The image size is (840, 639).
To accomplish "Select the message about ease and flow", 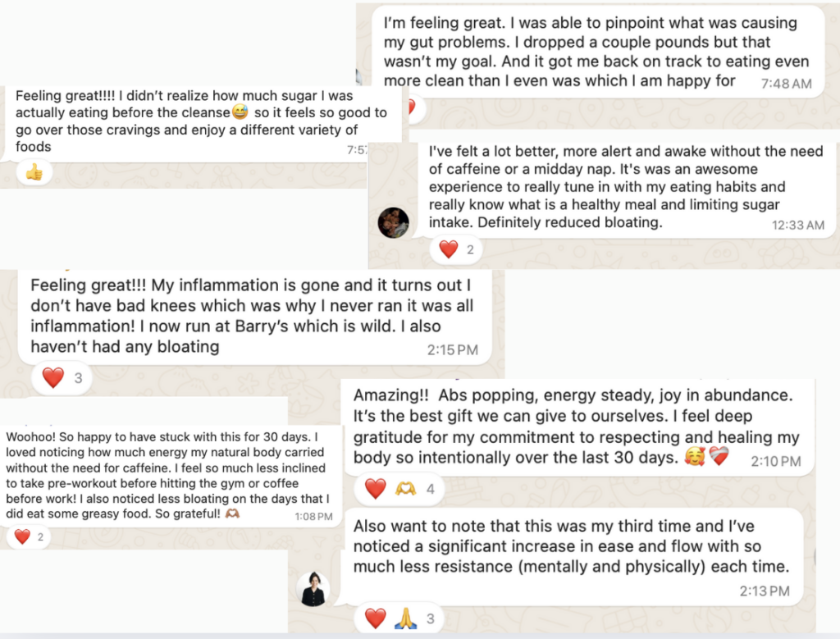I will pos(570,545).
